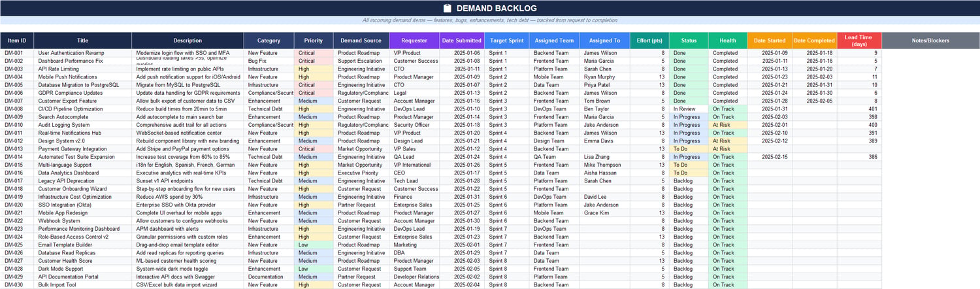
Task: Select the Priority column header
Action: coord(314,41)
